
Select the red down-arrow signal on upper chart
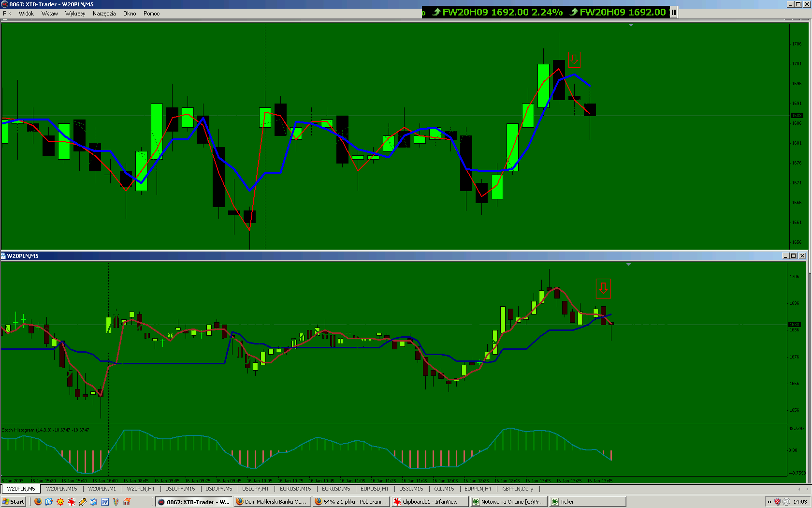click(x=574, y=60)
